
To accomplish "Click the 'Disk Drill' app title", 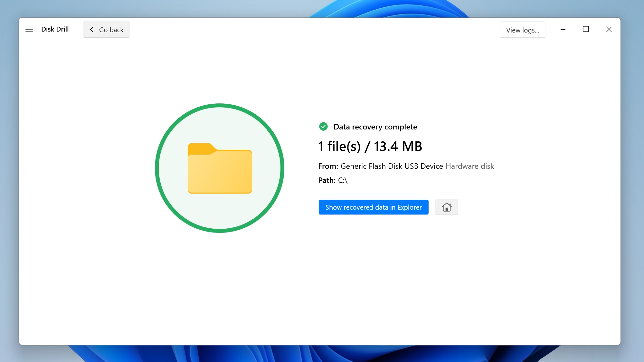I will coord(55,29).
